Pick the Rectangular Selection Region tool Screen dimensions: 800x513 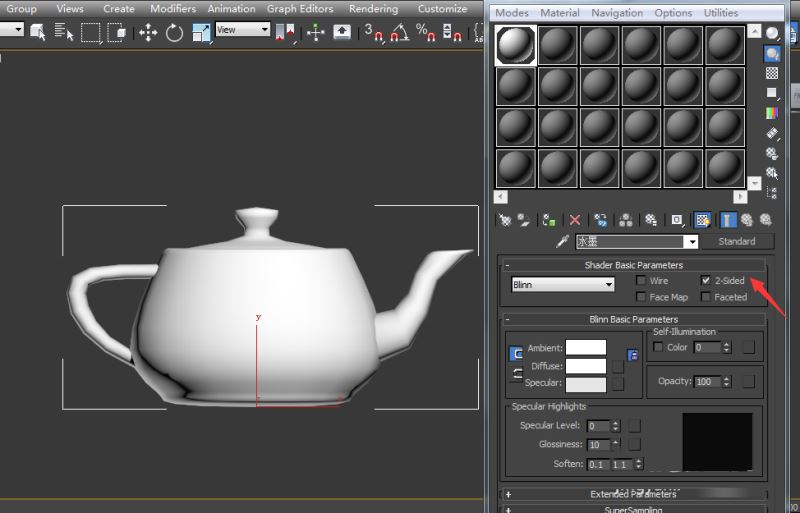91,33
